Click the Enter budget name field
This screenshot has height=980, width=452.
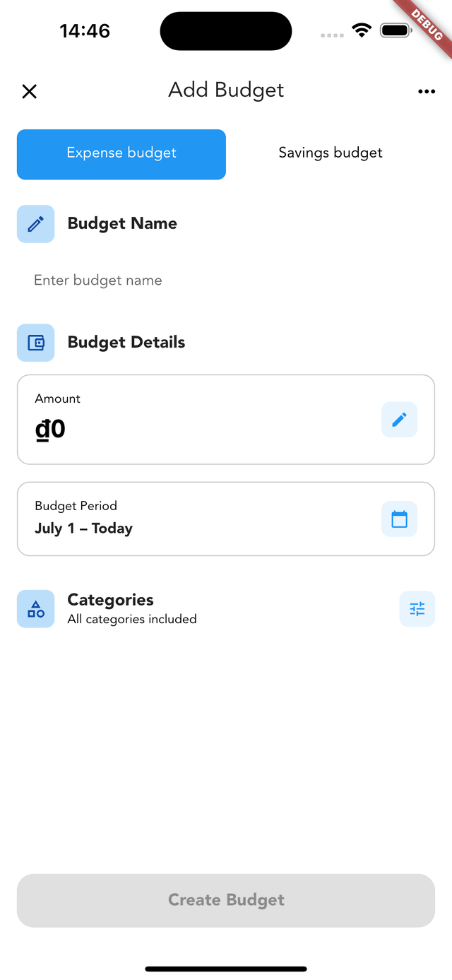pos(97,280)
